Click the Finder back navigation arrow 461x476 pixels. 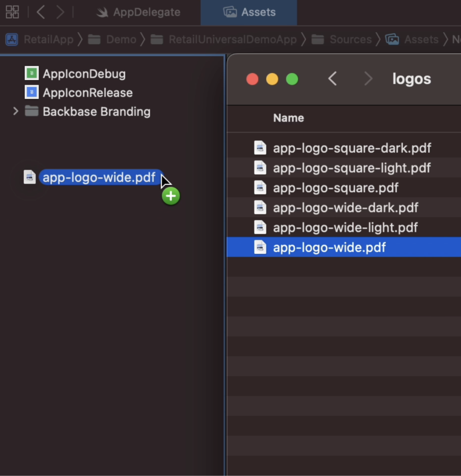point(332,79)
